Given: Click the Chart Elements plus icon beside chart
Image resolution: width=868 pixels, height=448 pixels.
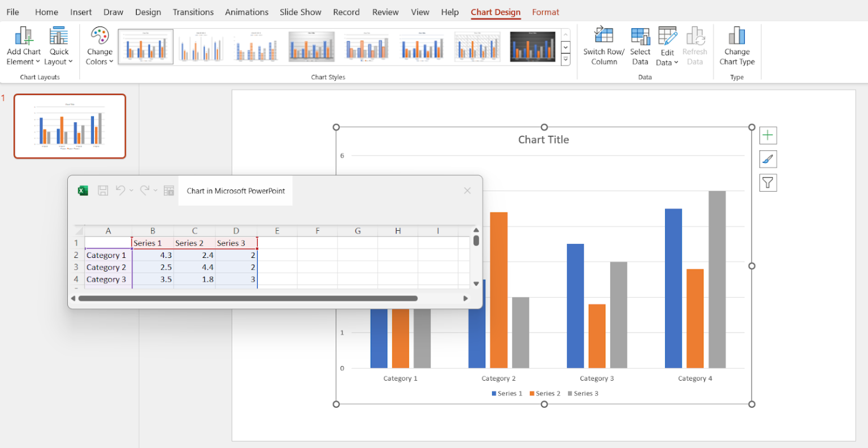Looking at the screenshot, I should 768,135.
